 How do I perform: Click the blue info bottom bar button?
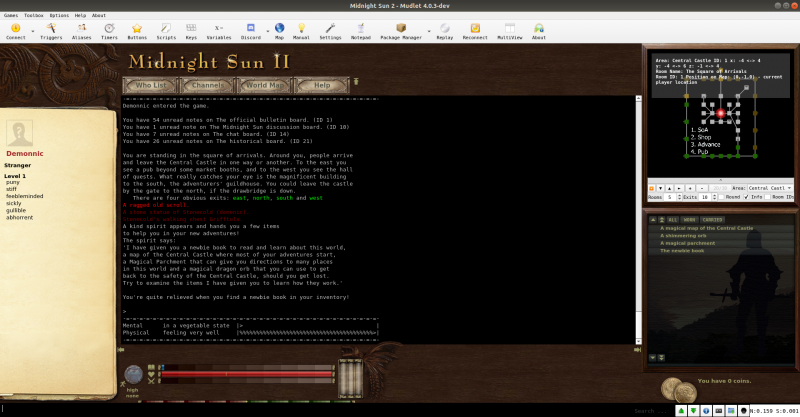[x=706, y=410]
